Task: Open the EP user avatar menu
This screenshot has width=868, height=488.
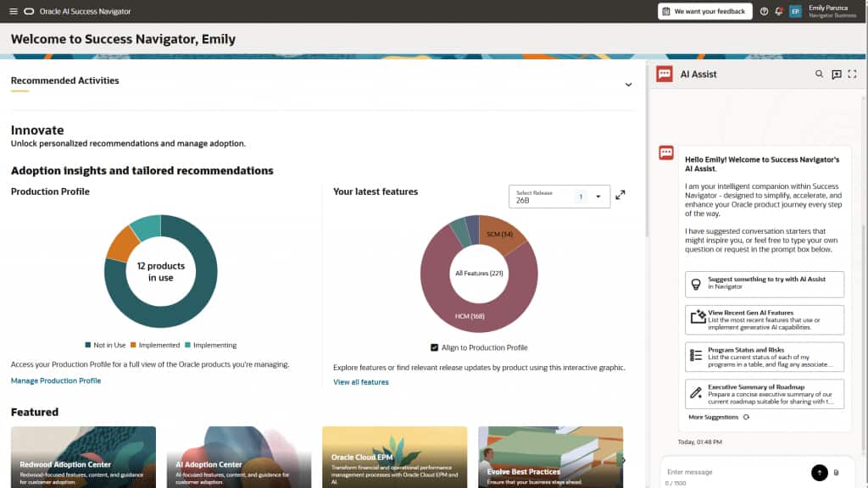Action: [795, 11]
